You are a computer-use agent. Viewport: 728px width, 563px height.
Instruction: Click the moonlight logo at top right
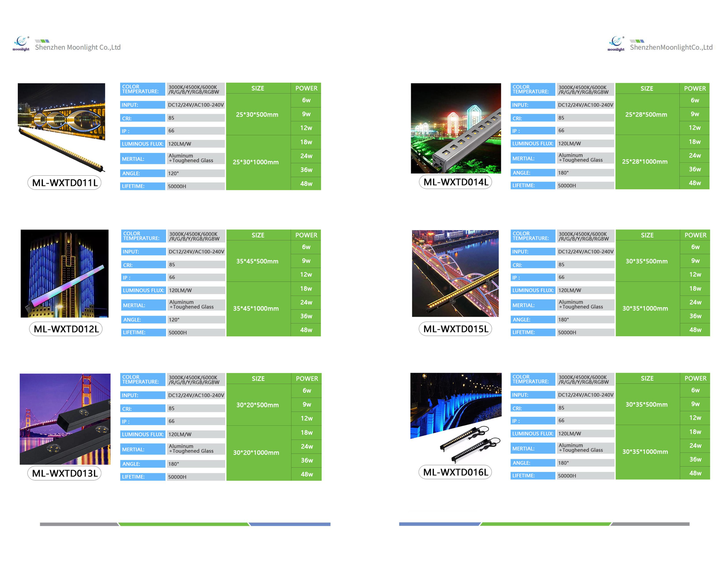(616, 43)
